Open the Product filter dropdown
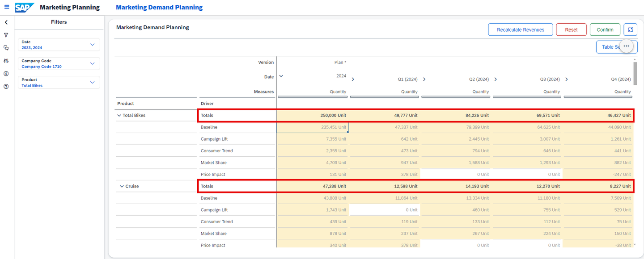The image size is (644, 259). pyautogui.click(x=59, y=82)
